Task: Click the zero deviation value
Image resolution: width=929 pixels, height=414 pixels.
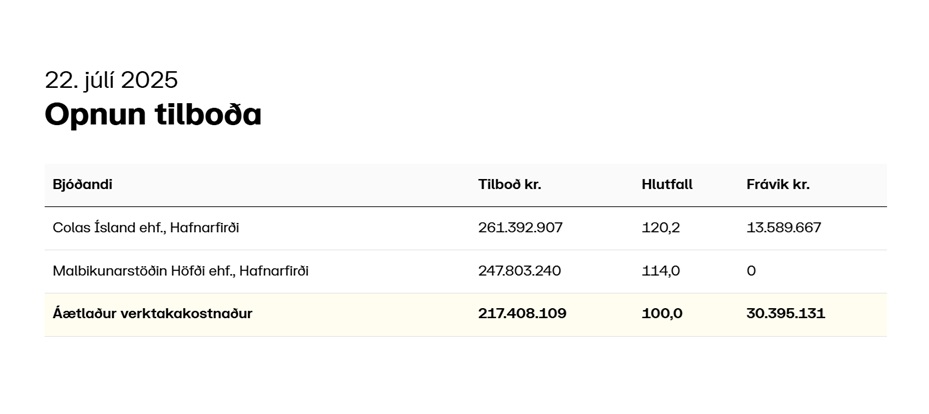Action: tap(751, 271)
